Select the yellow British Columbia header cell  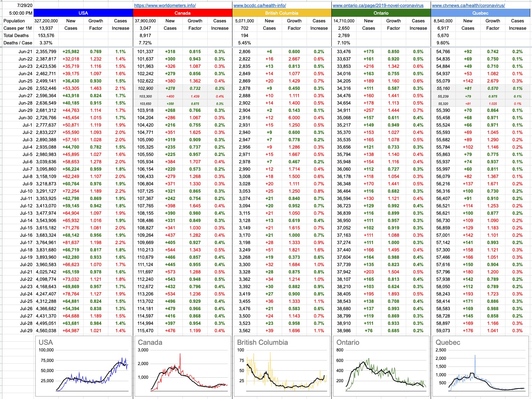point(282,13)
